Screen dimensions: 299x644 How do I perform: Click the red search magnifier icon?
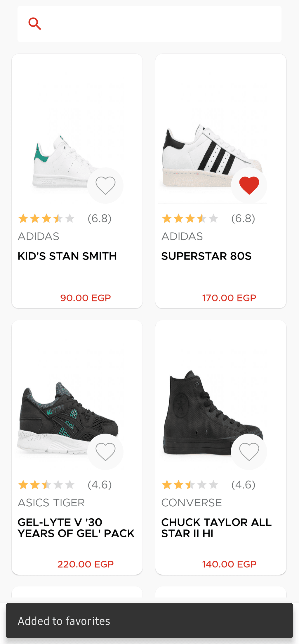pyautogui.click(x=35, y=24)
